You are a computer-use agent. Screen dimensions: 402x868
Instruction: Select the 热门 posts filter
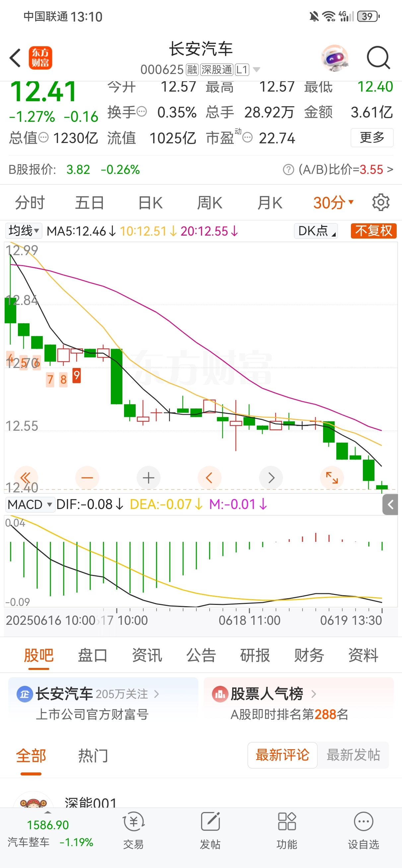93,756
